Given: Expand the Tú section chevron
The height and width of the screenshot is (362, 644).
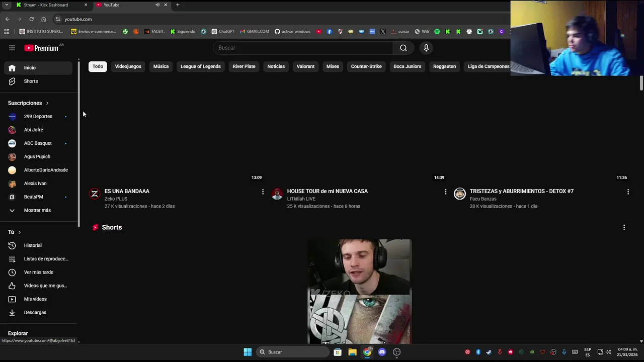Looking at the screenshot, I should tap(20, 232).
